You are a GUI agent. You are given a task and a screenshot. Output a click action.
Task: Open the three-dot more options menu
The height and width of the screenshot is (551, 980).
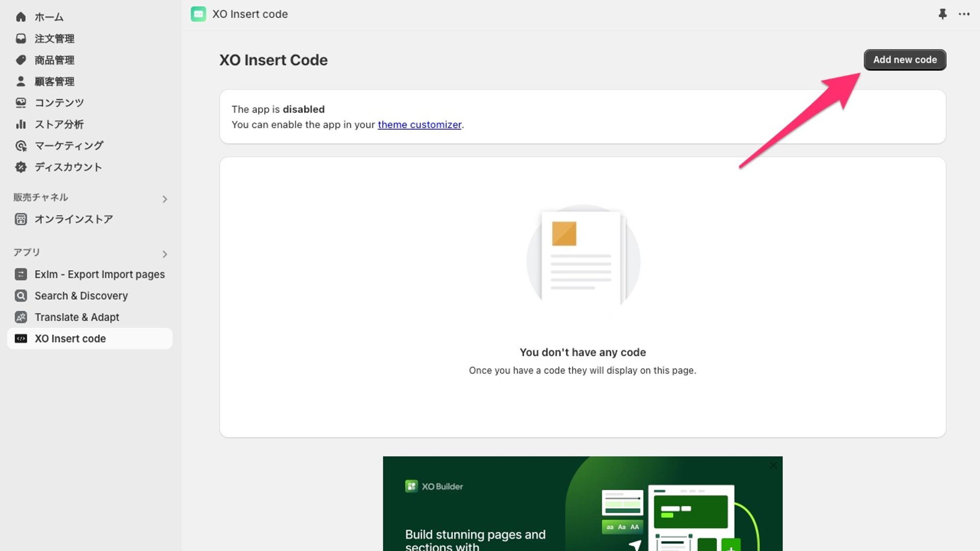click(x=964, y=14)
